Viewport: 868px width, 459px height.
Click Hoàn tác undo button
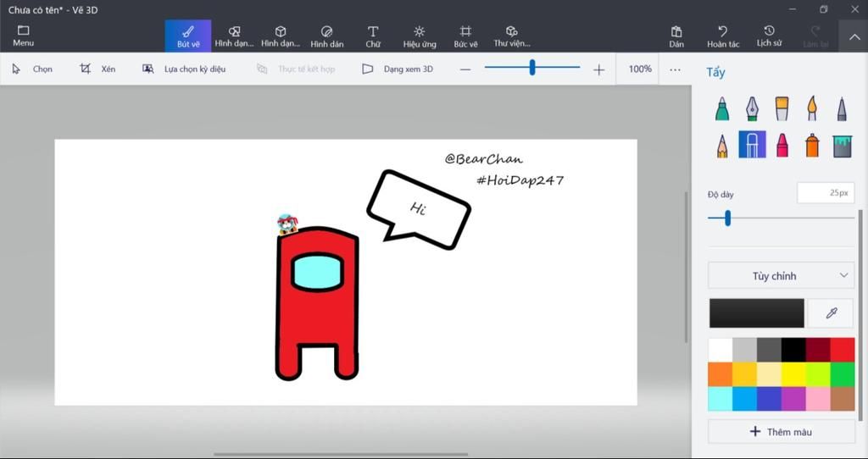click(723, 36)
